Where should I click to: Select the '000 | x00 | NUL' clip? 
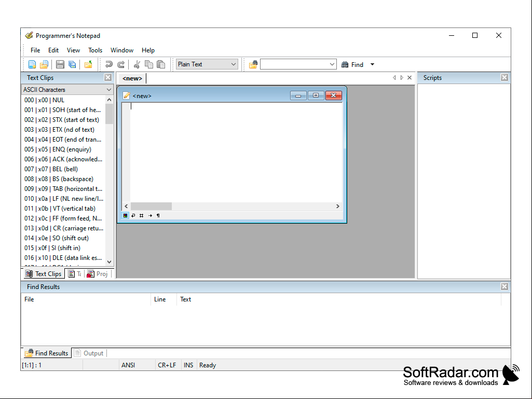coord(45,100)
